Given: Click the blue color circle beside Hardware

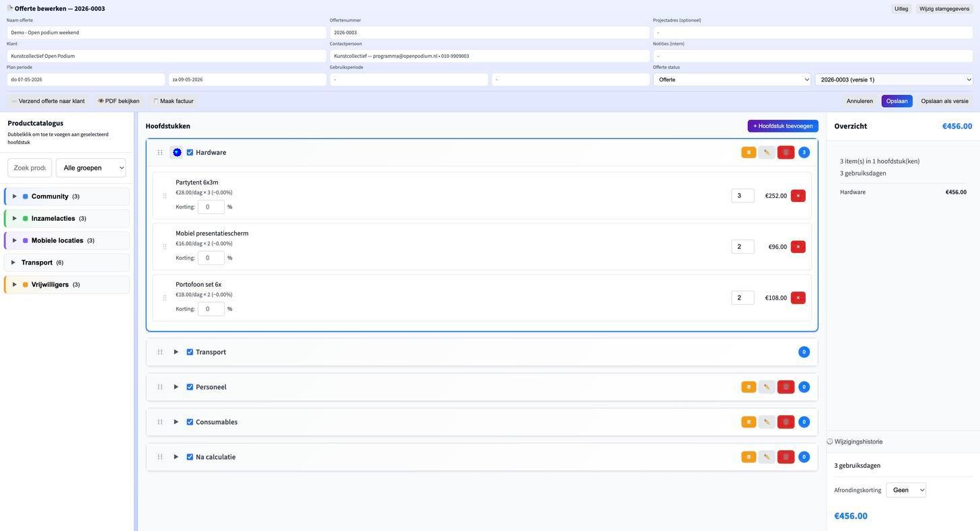Looking at the screenshot, I should 177,153.
